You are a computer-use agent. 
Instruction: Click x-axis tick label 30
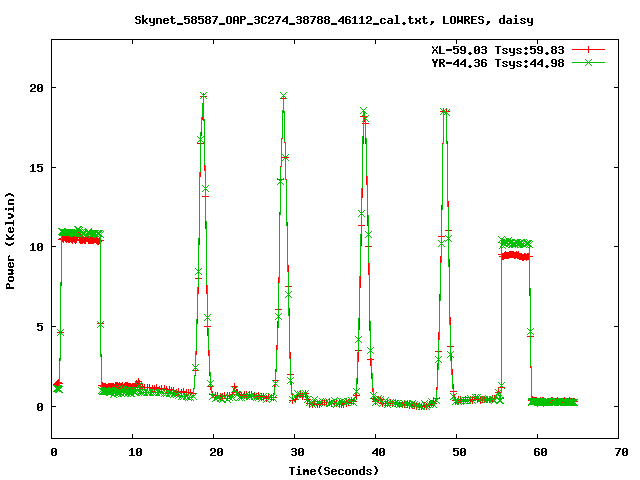point(298,452)
